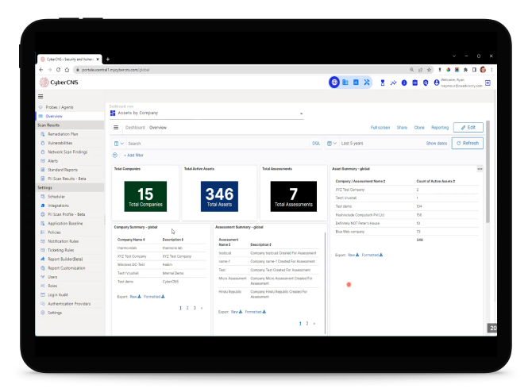Viewport: 532px width, 392px height.
Task: Toggle the sidebar hamburger menu
Action: 40,96
